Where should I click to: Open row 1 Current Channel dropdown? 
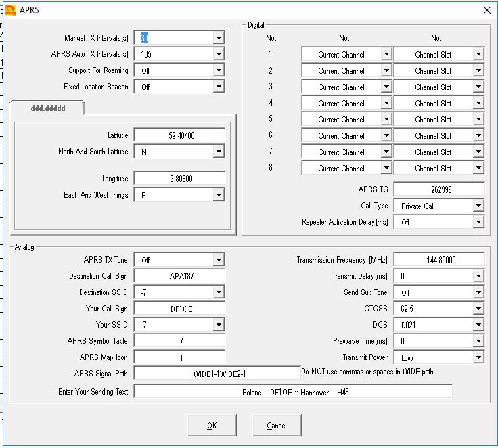pos(386,54)
